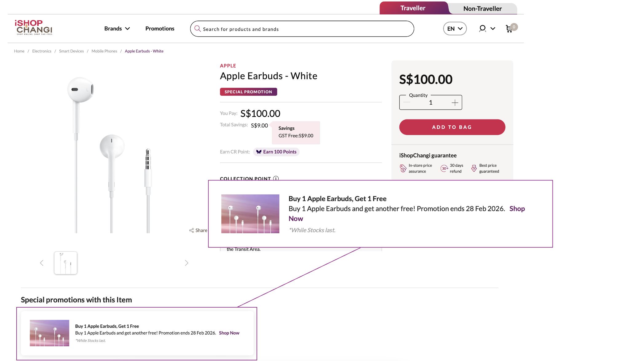Screen dimensions: 644x361
Task: Open the EN language dropdown
Action: 455,29
